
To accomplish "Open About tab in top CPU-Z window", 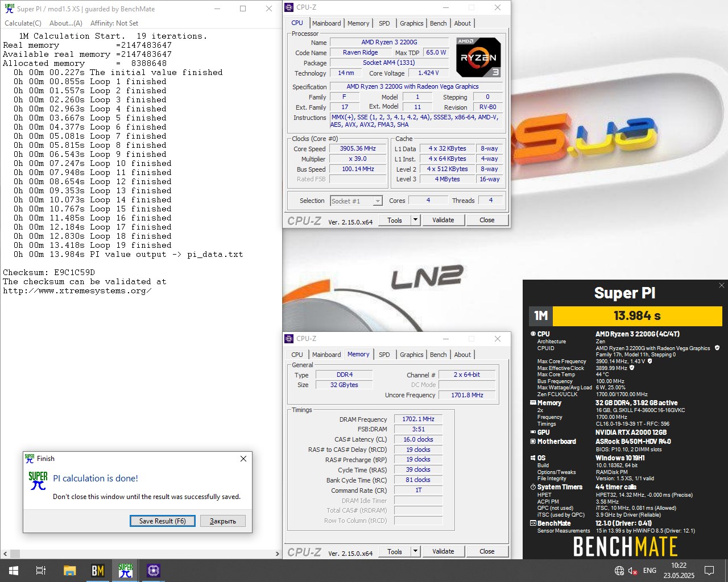I will tap(462, 23).
